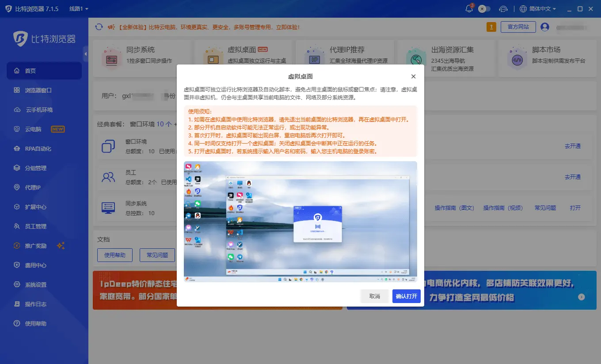The height and width of the screenshot is (364, 601).
Task: Click the 使用帮助 question icon in sidebar
Action: pos(17,323)
